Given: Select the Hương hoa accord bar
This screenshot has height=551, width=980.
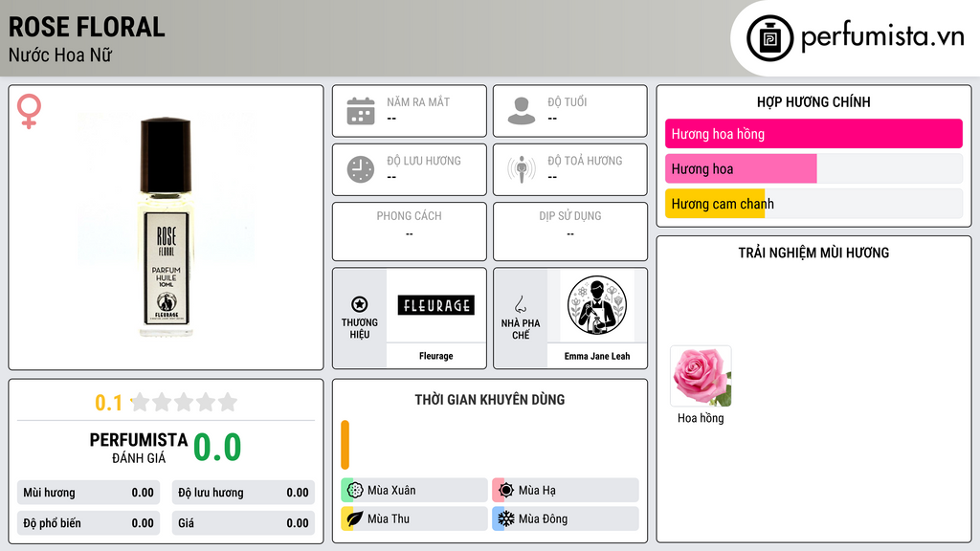Looking at the screenshot, I should click(813, 168).
